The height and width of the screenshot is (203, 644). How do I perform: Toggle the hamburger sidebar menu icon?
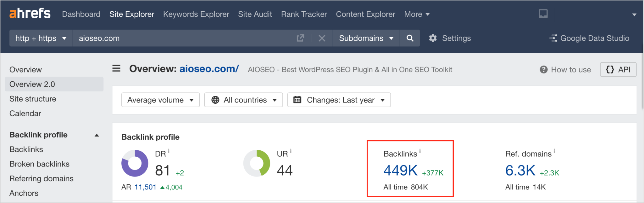[116, 68]
